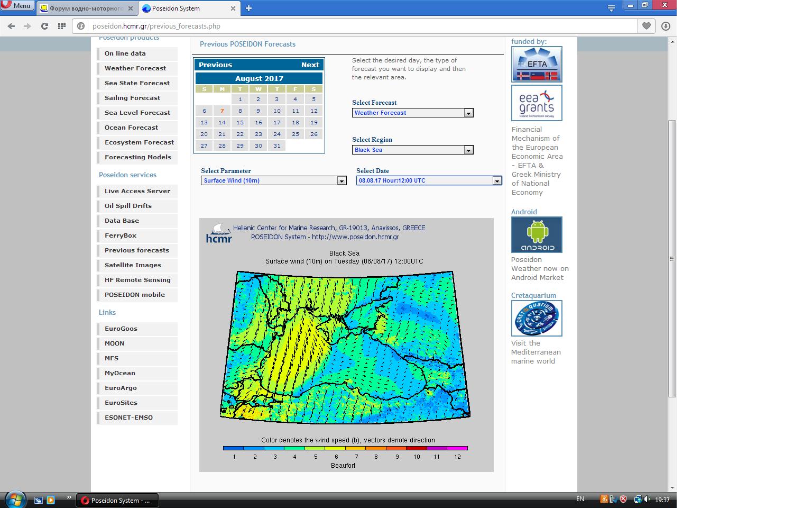Open the Opera Menu button
The image size is (812, 508).
(x=17, y=6)
